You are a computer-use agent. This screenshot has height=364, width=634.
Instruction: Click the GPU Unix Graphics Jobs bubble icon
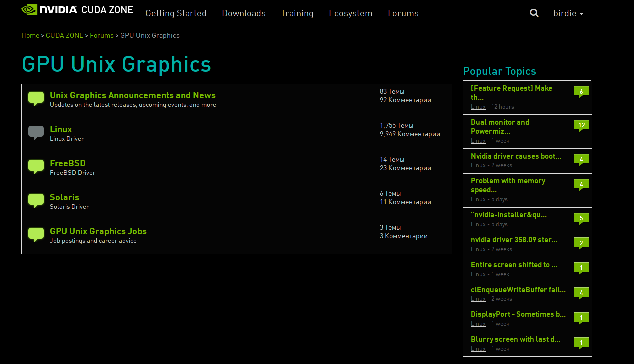pyautogui.click(x=36, y=235)
